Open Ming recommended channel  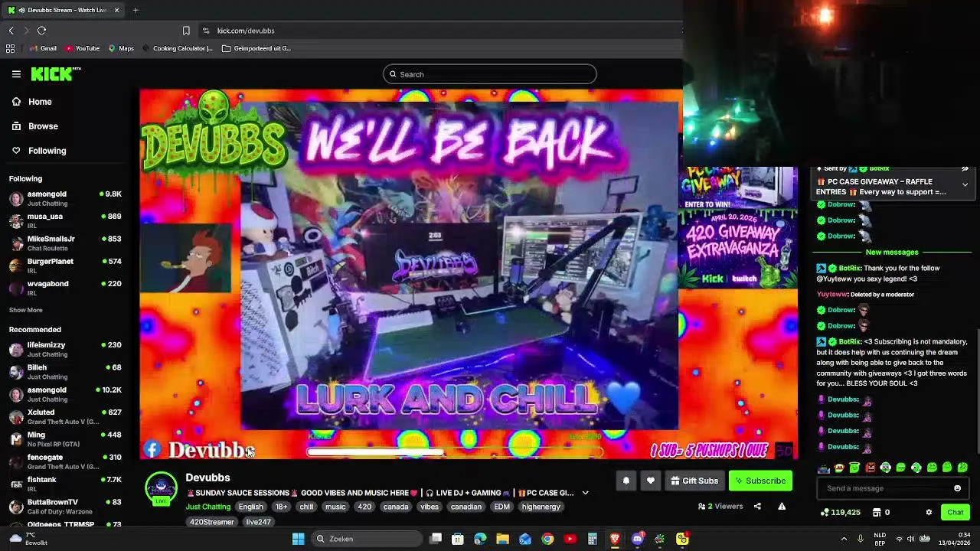pos(65,439)
